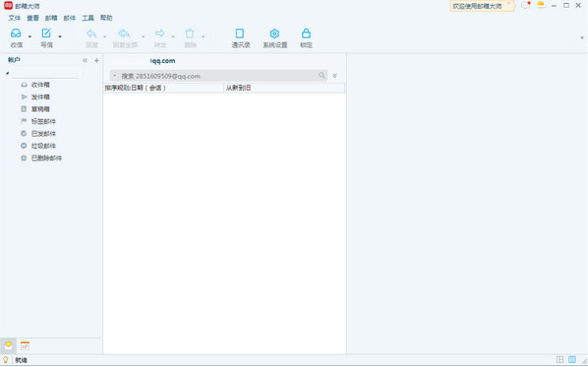
Task: Add account with the plus icon
Action: pyautogui.click(x=96, y=60)
